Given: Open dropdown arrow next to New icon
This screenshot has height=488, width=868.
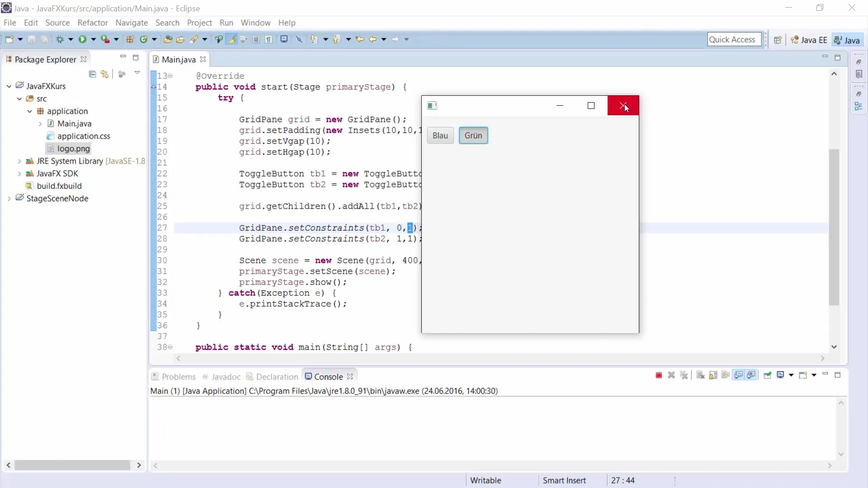Looking at the screenshot, I should (x=20, y=39).
